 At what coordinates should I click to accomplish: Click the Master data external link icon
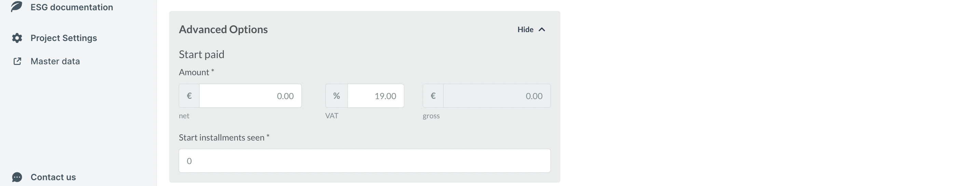(x=17, y=61)
